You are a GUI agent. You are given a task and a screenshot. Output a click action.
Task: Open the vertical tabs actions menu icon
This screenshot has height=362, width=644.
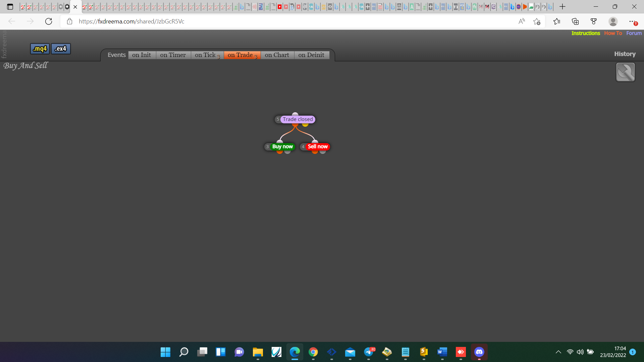[x=10, y=6]
